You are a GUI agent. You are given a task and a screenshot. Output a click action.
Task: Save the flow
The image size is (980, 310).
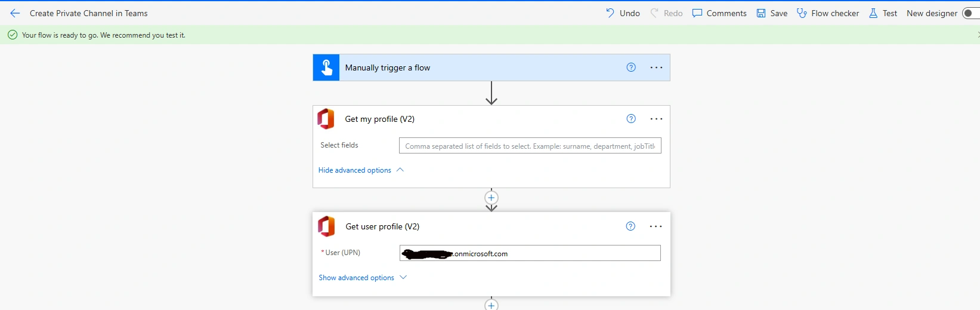[772, 13]
